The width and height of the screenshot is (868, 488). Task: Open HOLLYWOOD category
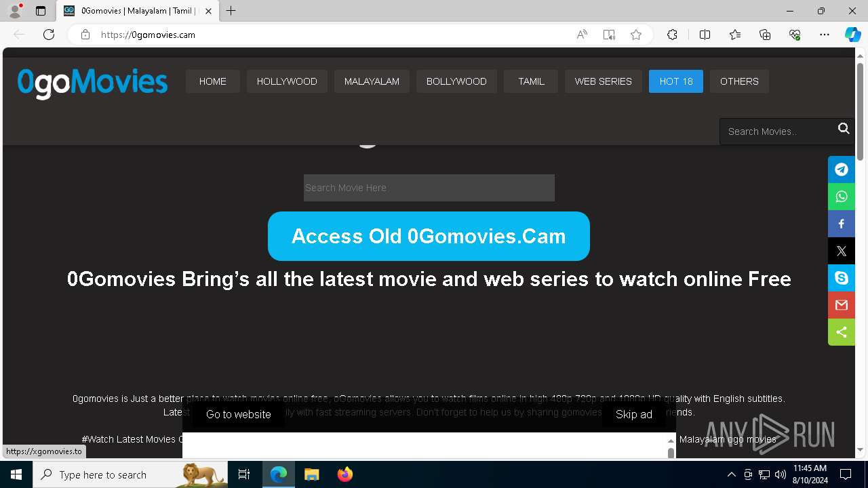287,81
